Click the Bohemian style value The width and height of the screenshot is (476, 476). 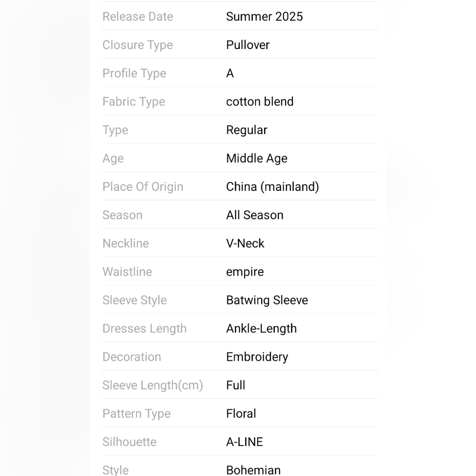[x=254, y=470]
